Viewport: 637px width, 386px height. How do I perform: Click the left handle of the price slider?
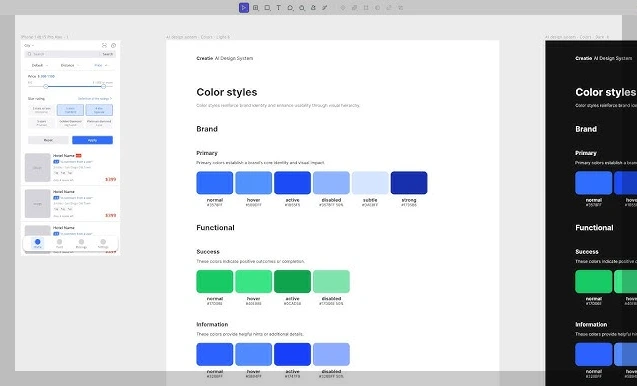click(x=46, y=87)
